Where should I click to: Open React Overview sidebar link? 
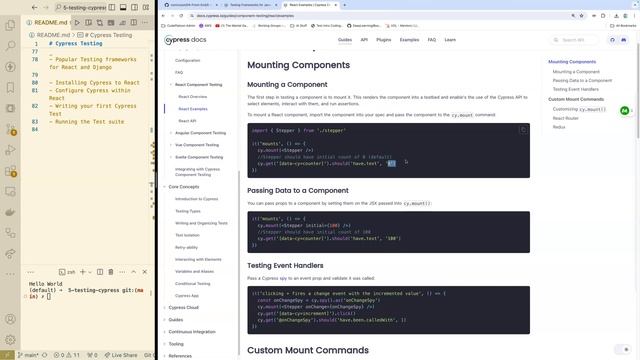193,97
